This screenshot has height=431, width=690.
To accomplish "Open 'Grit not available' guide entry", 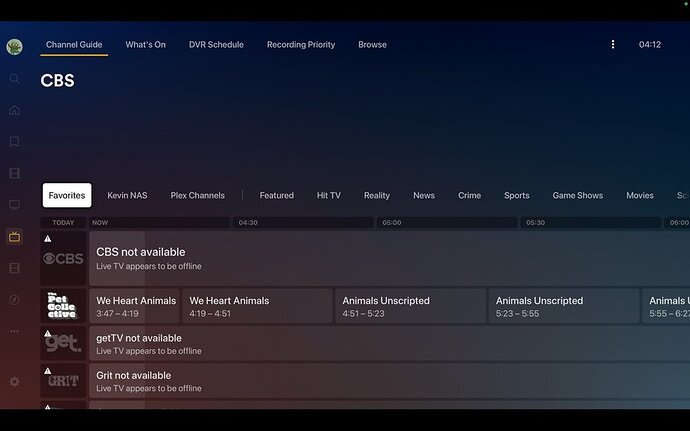I will pyautogui.click(x=389, y=381).
